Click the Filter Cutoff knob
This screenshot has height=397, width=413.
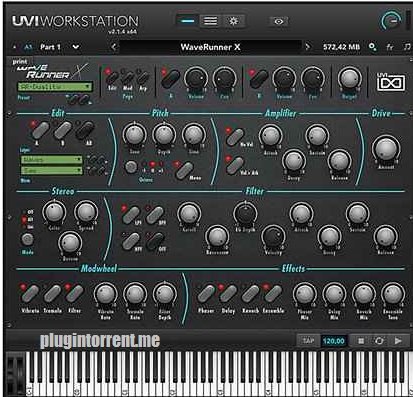point(189,214)
